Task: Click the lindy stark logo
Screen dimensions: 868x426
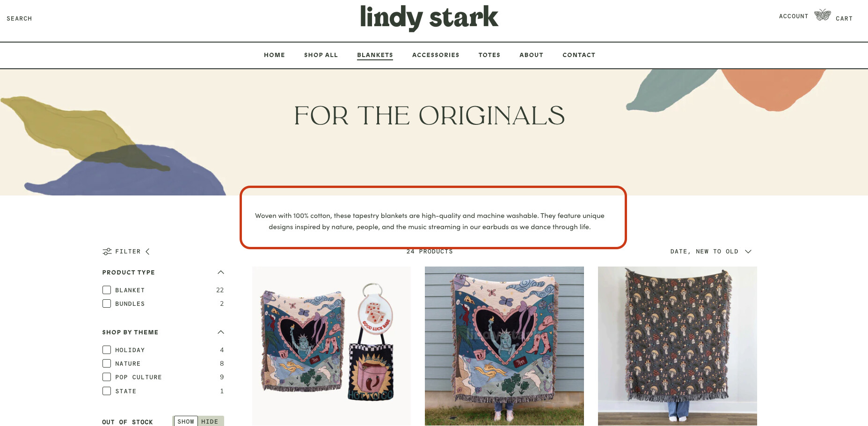Action: 429,18
